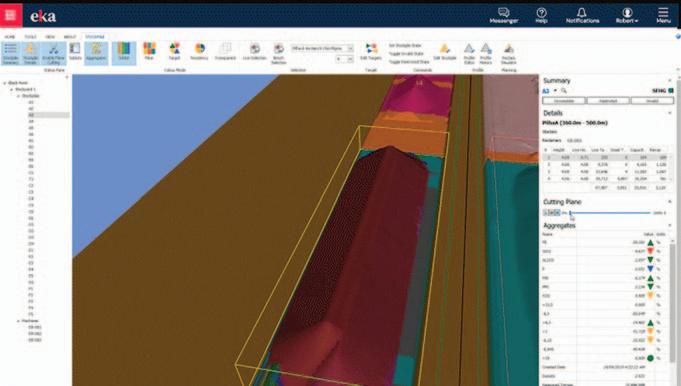
Task: Choose the Pilot colour mode icon
Action: click(x=149, y=52)
